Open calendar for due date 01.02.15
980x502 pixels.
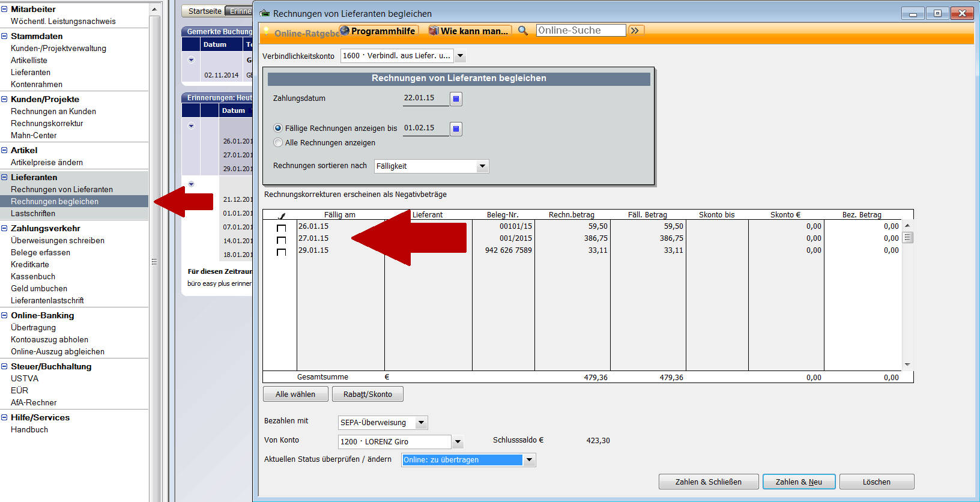tap(456, 129)
